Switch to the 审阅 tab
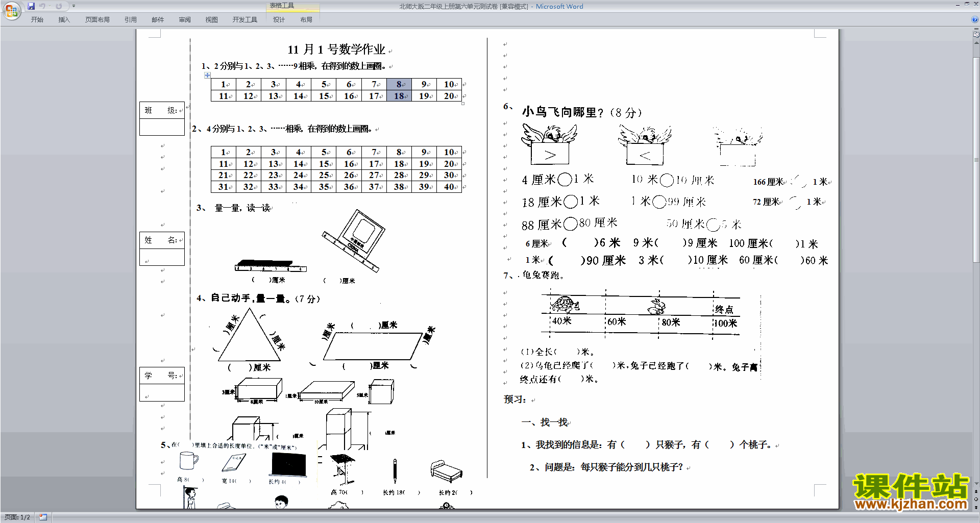 pos(185,20)
